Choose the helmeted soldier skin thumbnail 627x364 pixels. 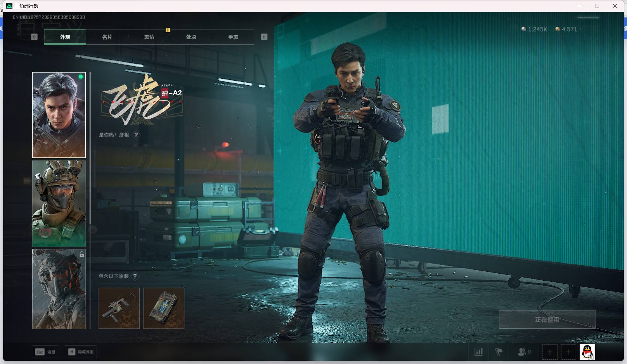click(59, 204)
